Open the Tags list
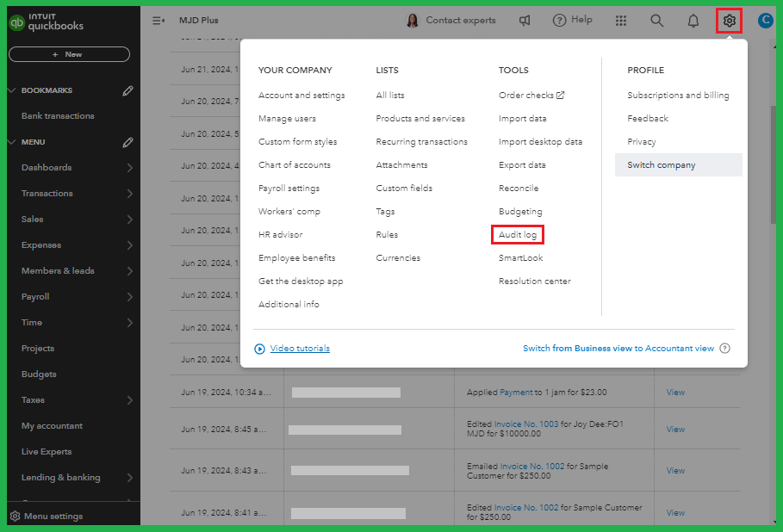The height and width of the screenshot is (532, 783). point(385,212)
